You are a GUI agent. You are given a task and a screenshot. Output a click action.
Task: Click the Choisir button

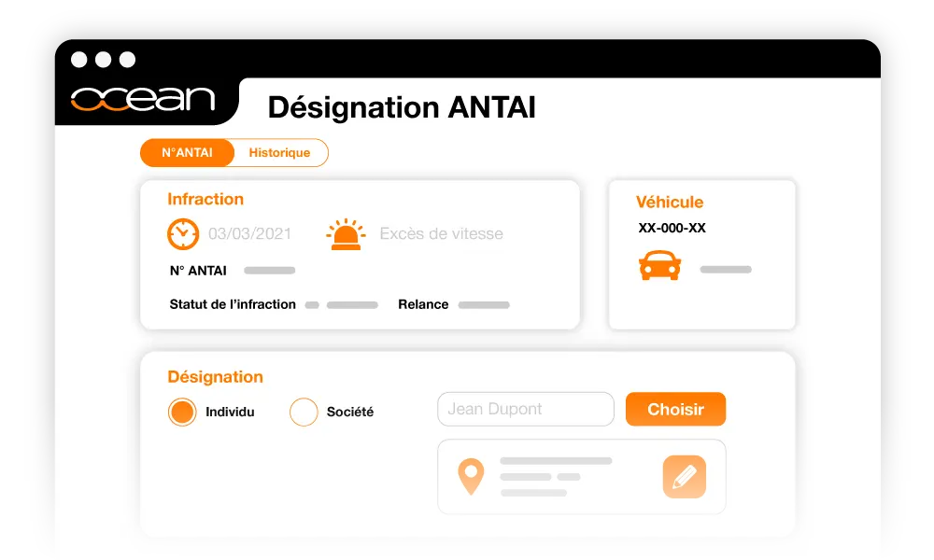click(x=675, y=409)
